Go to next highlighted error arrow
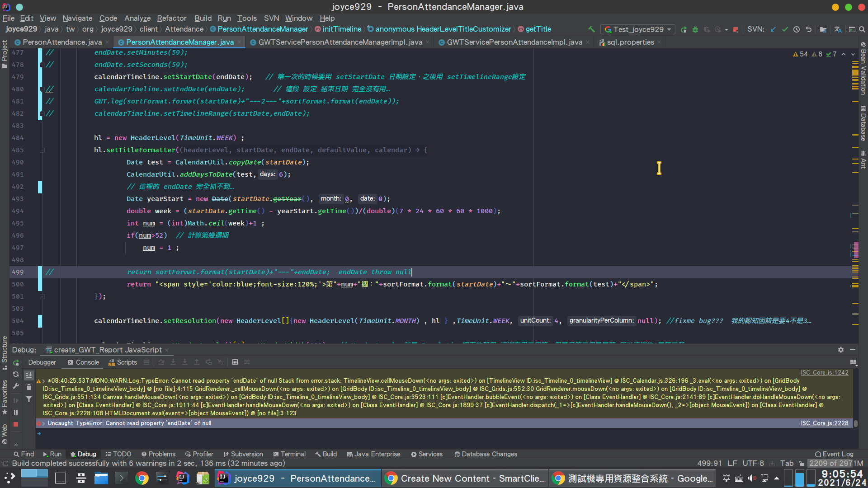 853,54
